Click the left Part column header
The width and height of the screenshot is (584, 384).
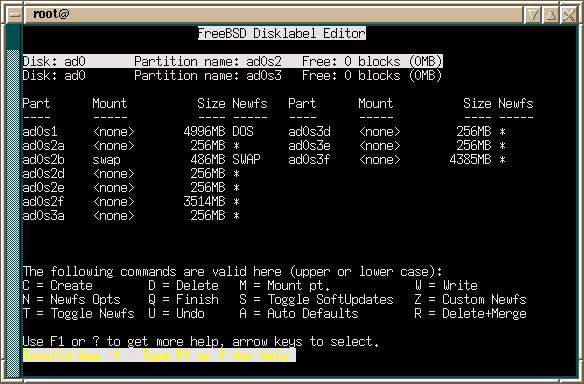(36, 103)
